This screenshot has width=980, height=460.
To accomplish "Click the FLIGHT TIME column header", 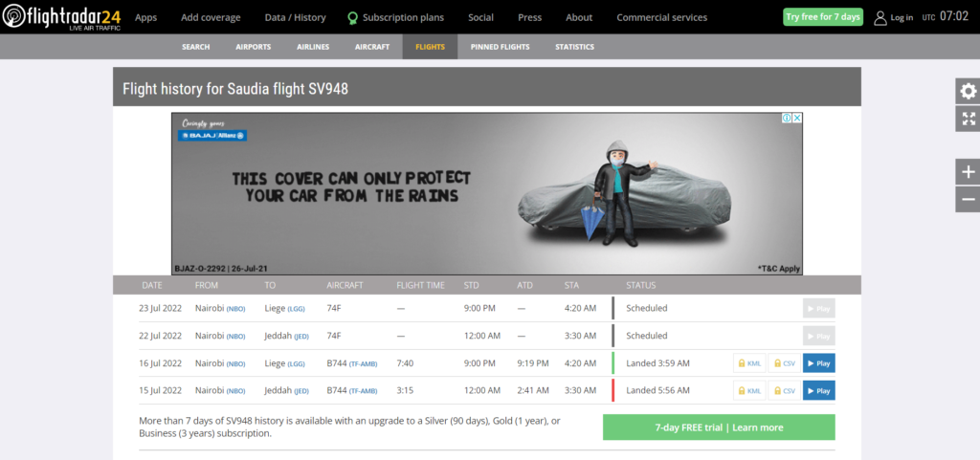I will point(421,285).
